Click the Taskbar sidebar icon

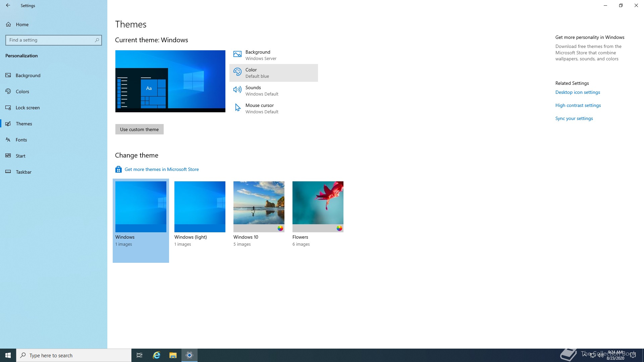pos(8,172)
